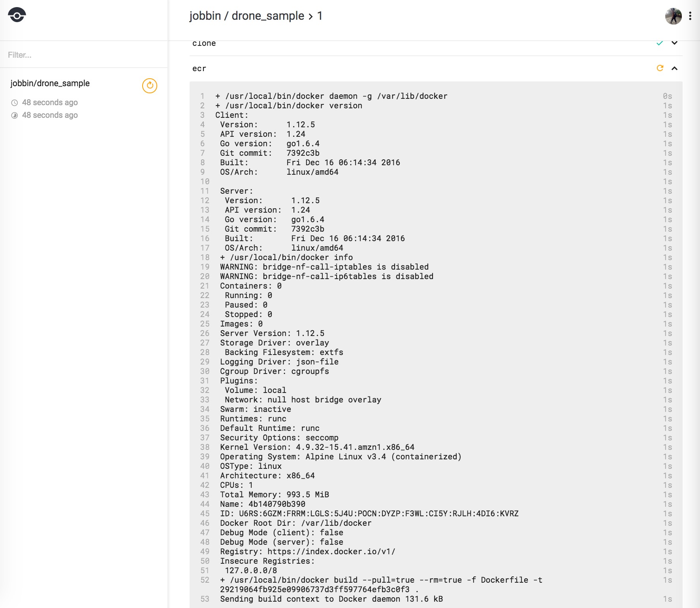Click warning 'bridge-nf-call-ip6tables is disabled'
The width and height of the screenshot is (700, 608).
coord(327,276)
